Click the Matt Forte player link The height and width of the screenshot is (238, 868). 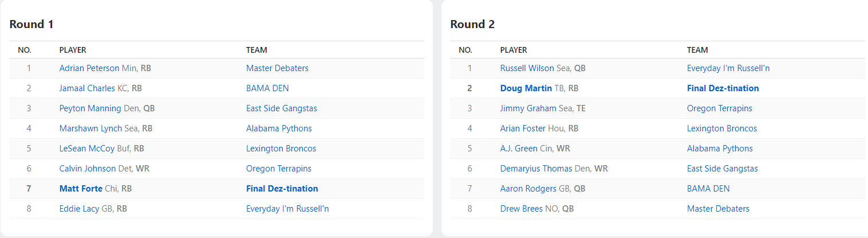click(x=81, y=189)
